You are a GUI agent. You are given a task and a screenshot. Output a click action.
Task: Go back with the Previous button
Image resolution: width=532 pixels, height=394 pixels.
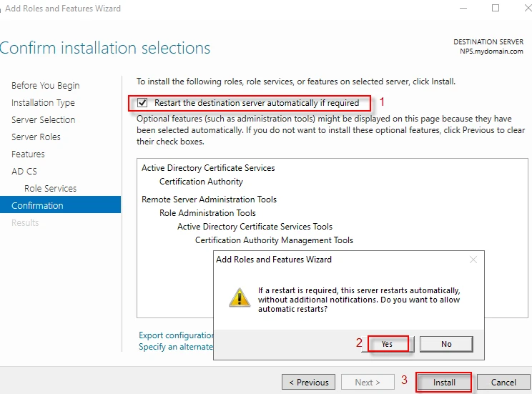308,383
